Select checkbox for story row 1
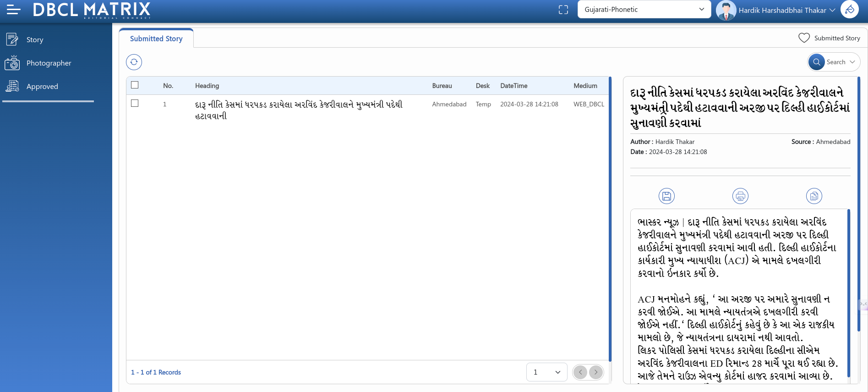This screenshot has height=392, width=868. pyautogui.click(x=135, y=104)
